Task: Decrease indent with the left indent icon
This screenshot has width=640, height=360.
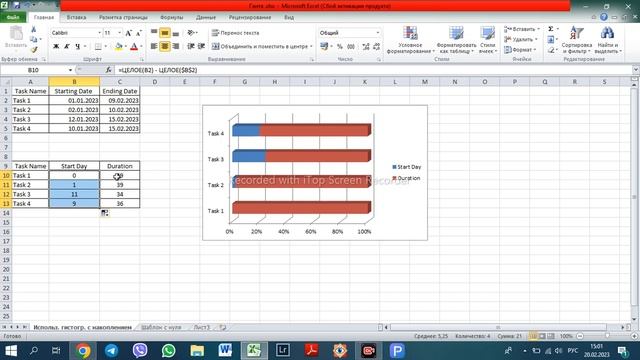Action: pos(191,47)
